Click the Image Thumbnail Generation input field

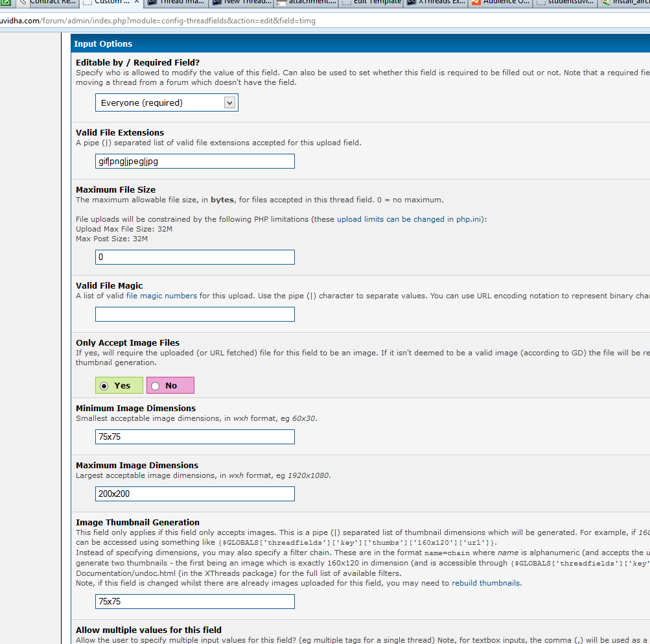click(x=194, y=602)
